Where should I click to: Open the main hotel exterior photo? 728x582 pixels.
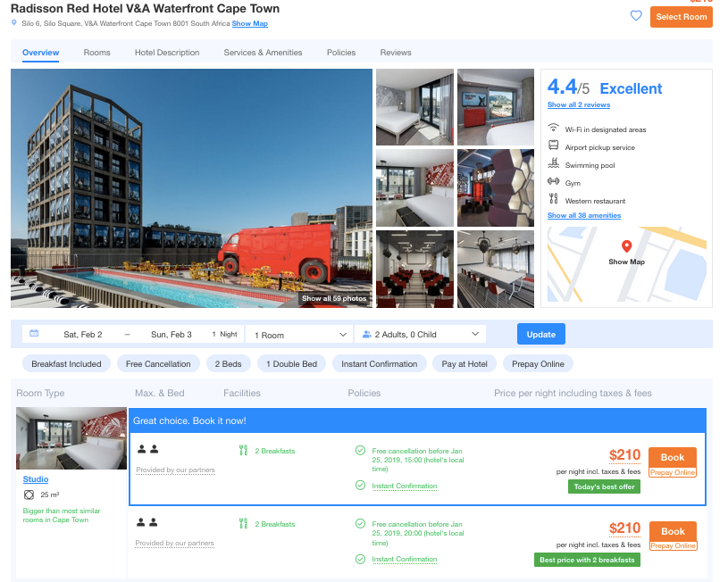(x=191, y=187)
